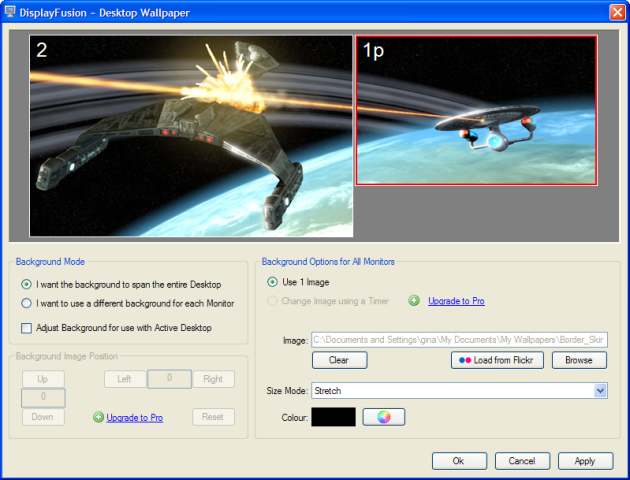Viewport: 630px width, 480px height.
Task: Click green plus icon beside timer Upgrade to Pro
Action: [x=414, y=300]
